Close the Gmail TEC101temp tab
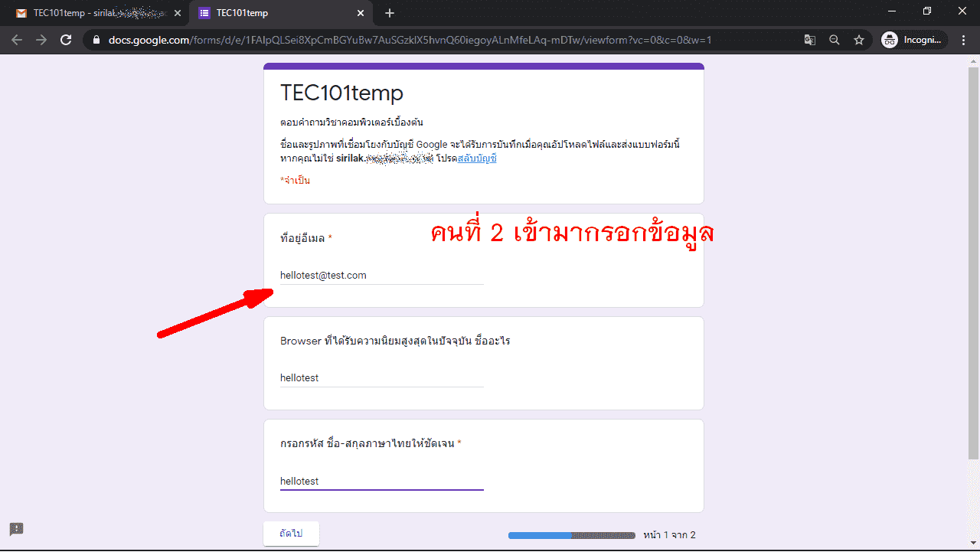Image resolution: width=980 pixels, height=552 pixels. click(178, 13)
